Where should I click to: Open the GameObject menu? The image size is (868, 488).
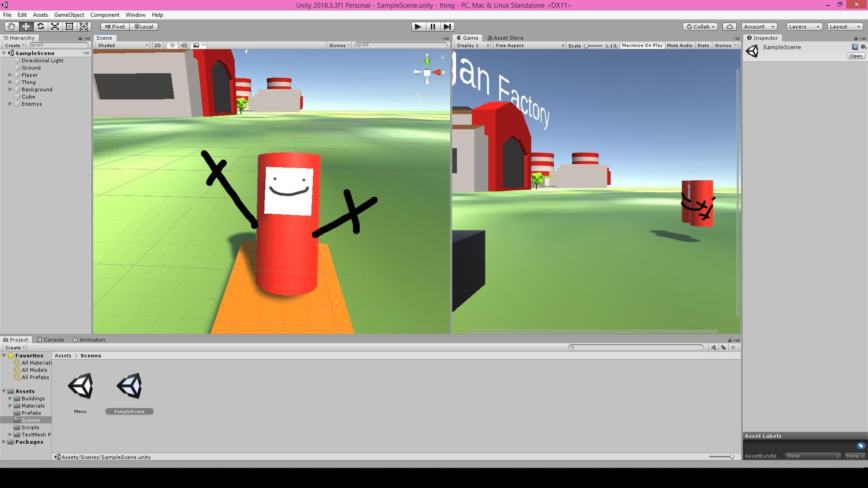(69, 15)
